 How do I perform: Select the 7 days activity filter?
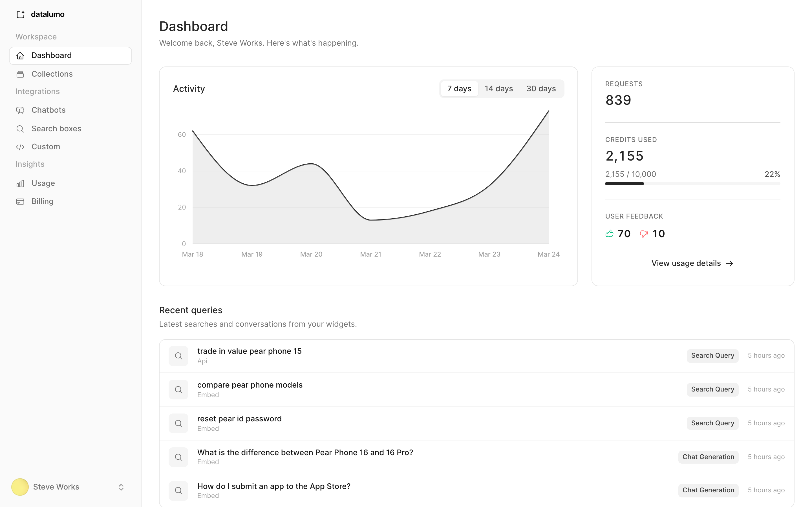(x=459, y=88)
